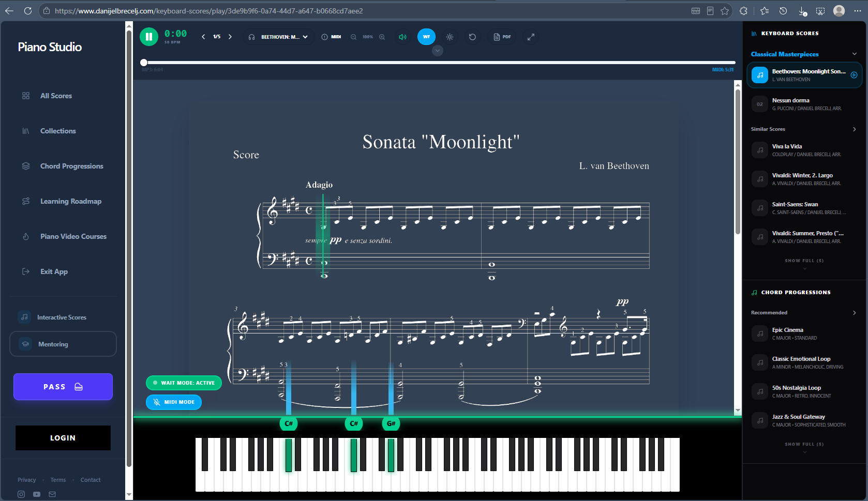Toggle the brightness theme sun icon

(450, 37)
